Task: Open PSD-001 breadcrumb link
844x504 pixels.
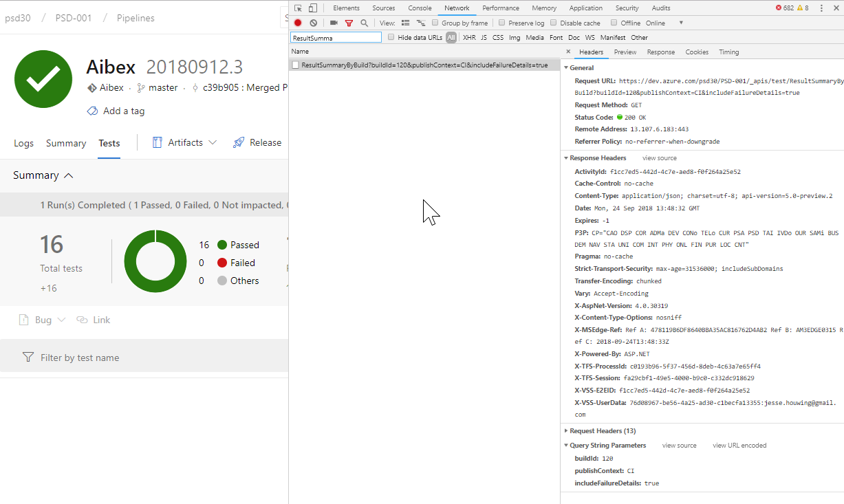Action: point(74,18)
